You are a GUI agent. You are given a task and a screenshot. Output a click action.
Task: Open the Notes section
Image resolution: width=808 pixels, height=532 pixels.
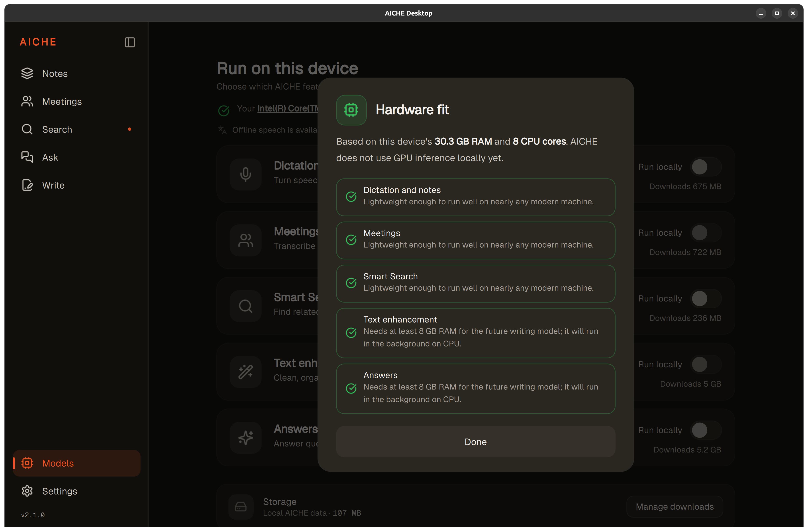point(77,74)
